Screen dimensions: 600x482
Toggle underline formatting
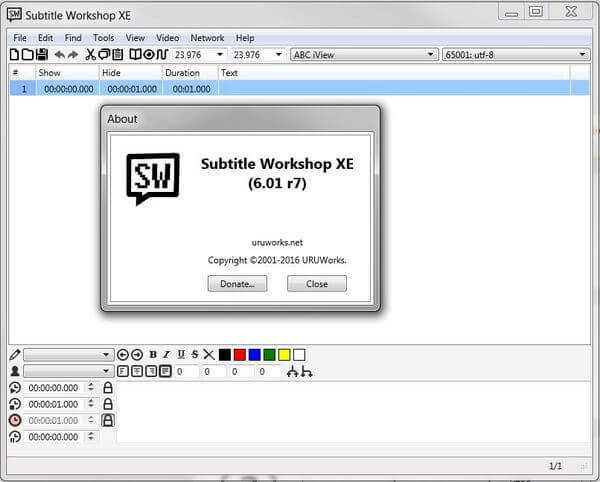point(181,355)
